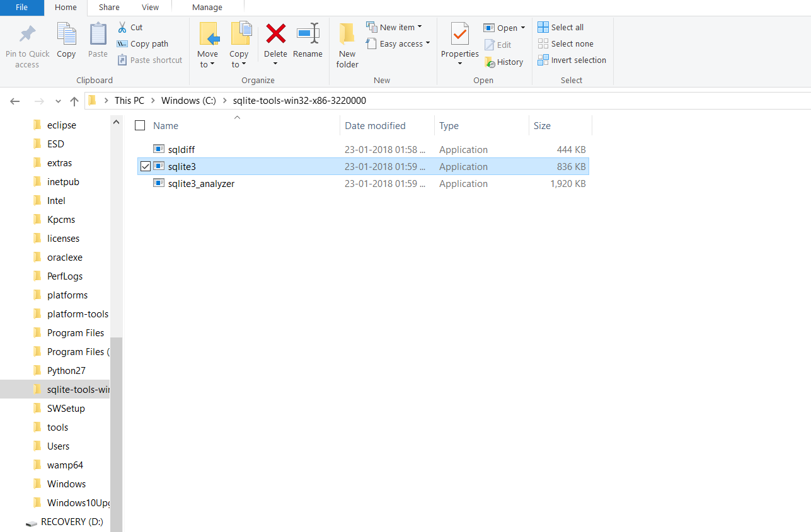Open the oraclexe folder in sidebar

click(64, 257)
